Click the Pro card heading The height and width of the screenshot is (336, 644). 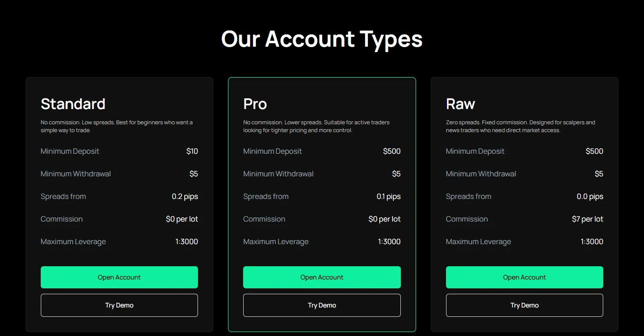255,104
